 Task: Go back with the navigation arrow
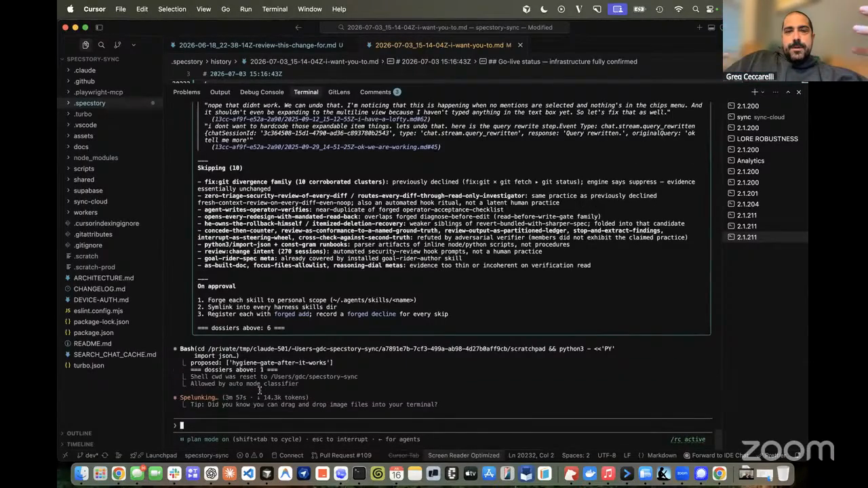coord(298,27)
